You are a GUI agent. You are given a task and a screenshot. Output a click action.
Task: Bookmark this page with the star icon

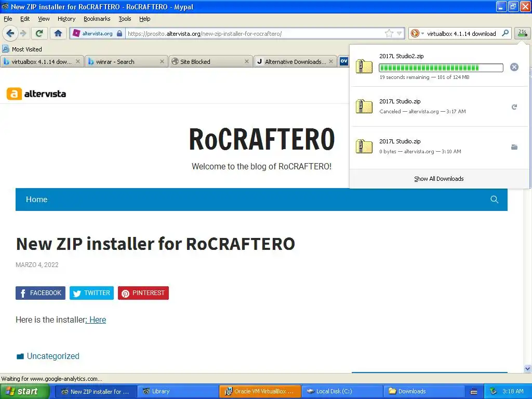[389, 33]
